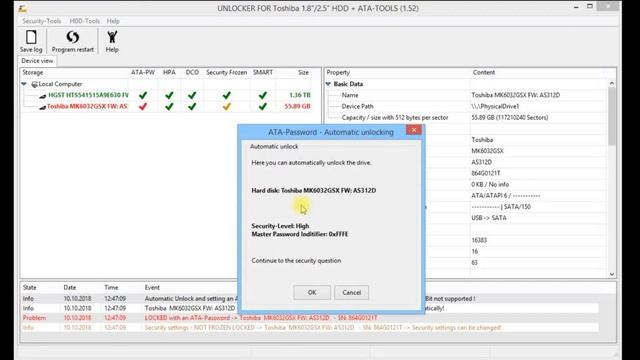This screenshot has height=360, width=640.
Task: Select the Problem log entry row
Action: [x=310, y=318]
